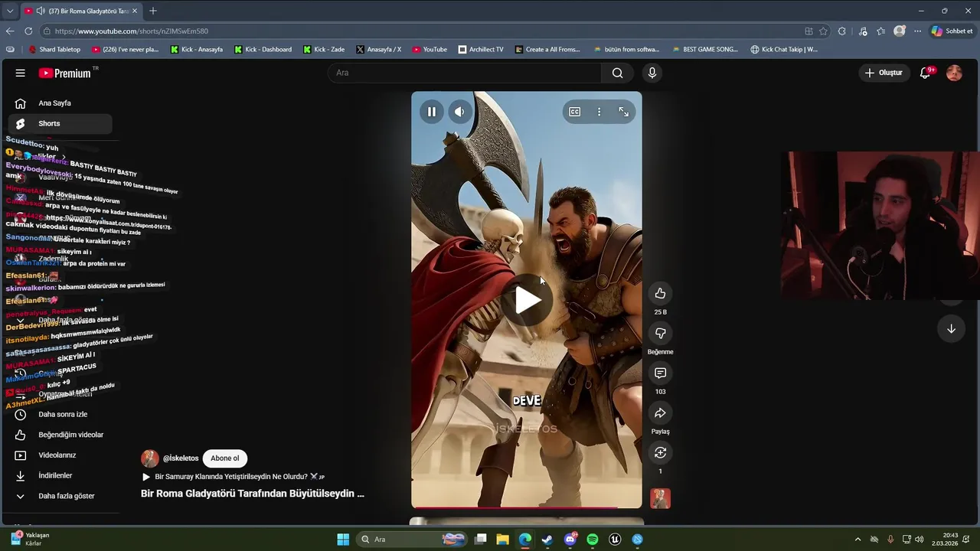Open the Oluştur create menu
This screenshot has height=551, width=980.
coord(884,73)
